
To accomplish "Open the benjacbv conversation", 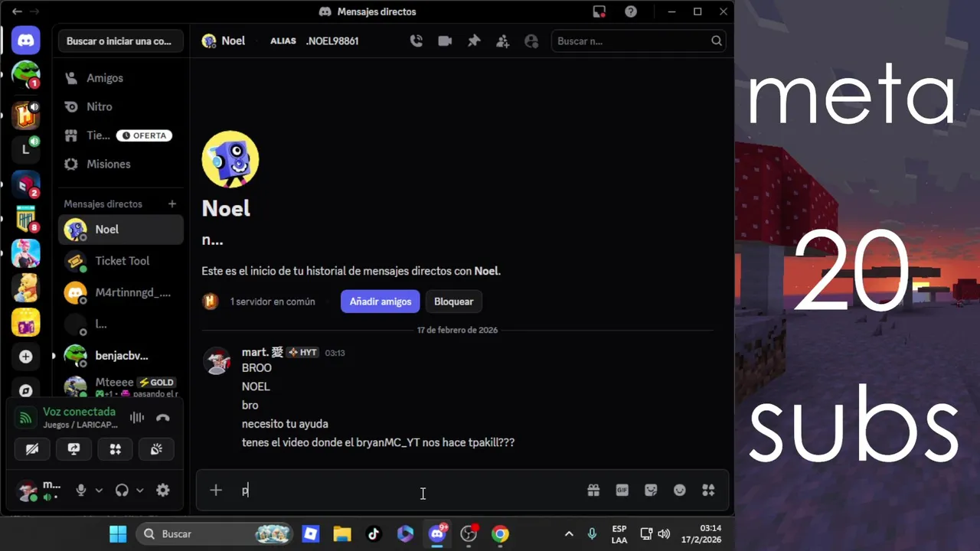I will click(120, 356).
